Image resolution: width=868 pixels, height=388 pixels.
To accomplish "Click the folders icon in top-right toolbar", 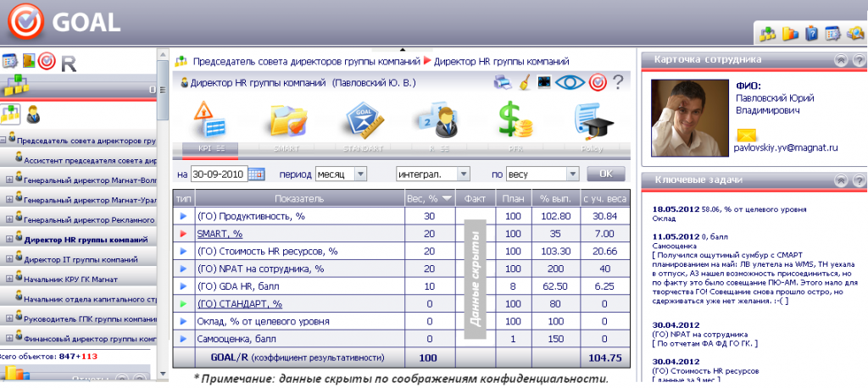I will [790, 34].
